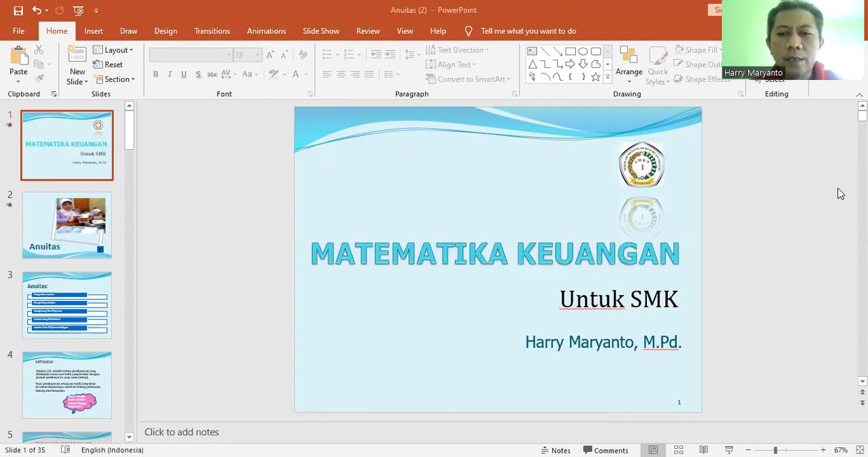
Task: Click the Reset button in Slides group
Action: pyautogui.click(x=108, y=65)
